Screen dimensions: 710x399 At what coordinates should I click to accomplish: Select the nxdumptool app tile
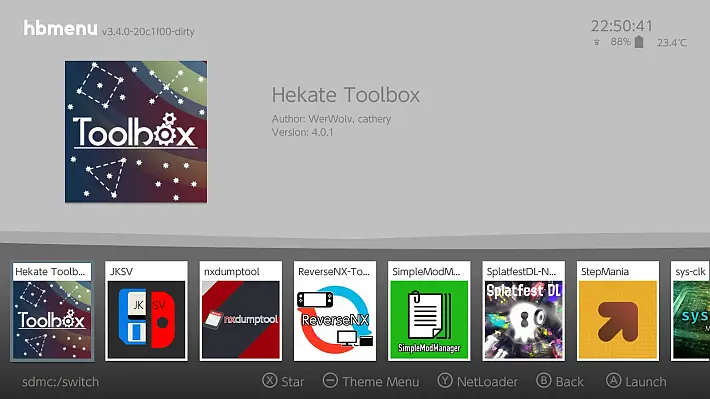tap(240, 311)
